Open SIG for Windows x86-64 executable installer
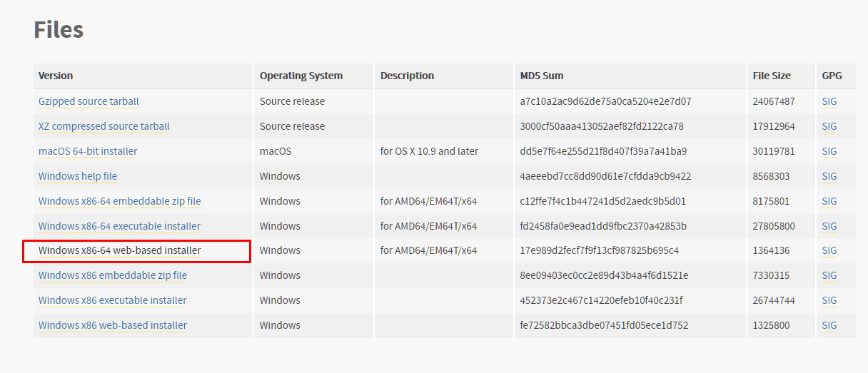 829,226
